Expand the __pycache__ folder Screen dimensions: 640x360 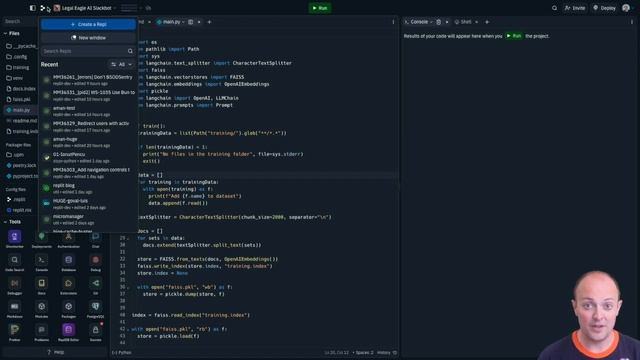click(x=21, y=46)
